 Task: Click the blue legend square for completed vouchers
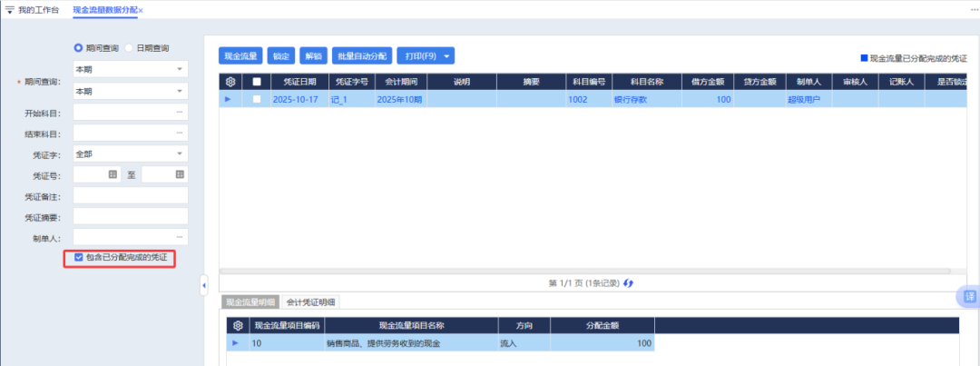[x=865, y=57]
